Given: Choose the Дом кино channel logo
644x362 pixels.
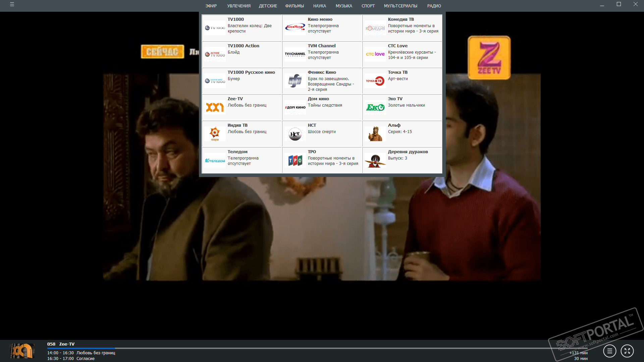Looking at the screenshot, I should click(295, 107).
